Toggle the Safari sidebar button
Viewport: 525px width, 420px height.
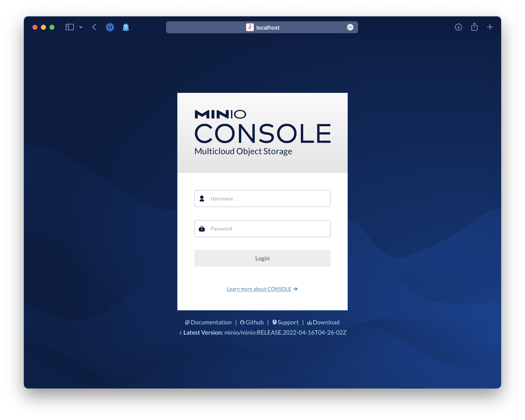[x=70, y=27]
